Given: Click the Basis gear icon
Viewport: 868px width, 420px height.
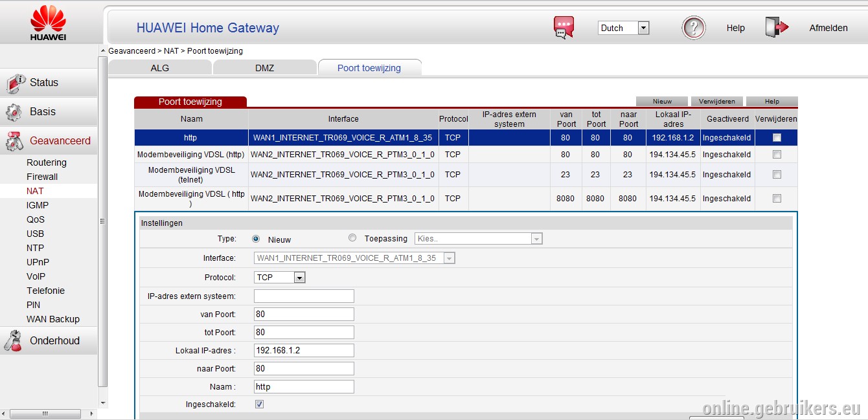Looking at the screenshot, I should click(x=14, y=112).
